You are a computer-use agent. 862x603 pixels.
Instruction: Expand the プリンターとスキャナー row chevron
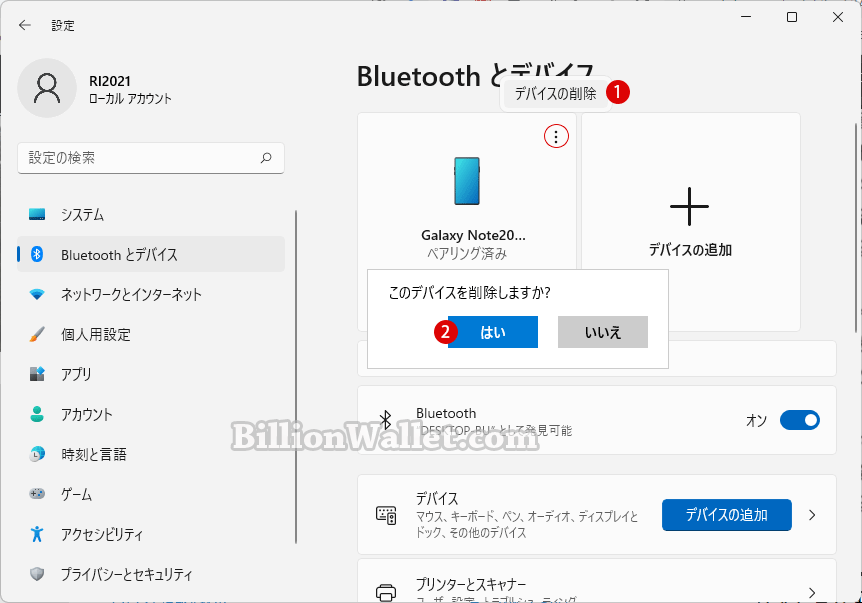tap(812, 593)
